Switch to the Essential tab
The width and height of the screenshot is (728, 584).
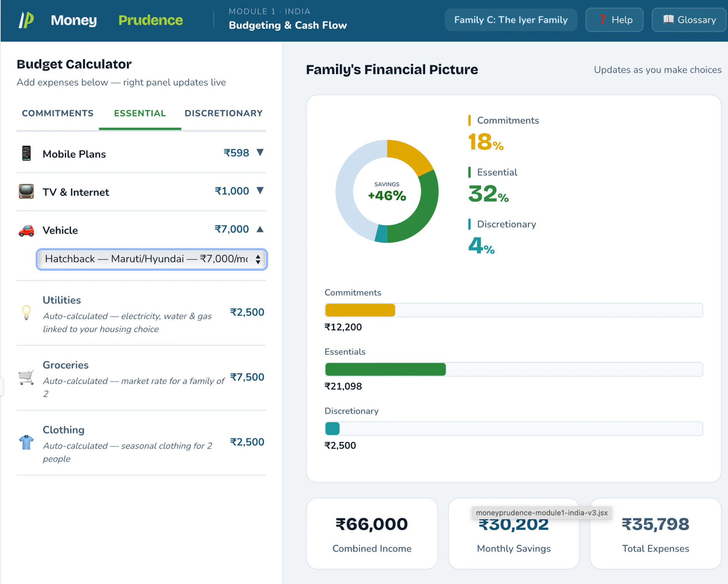pos(140,113)
